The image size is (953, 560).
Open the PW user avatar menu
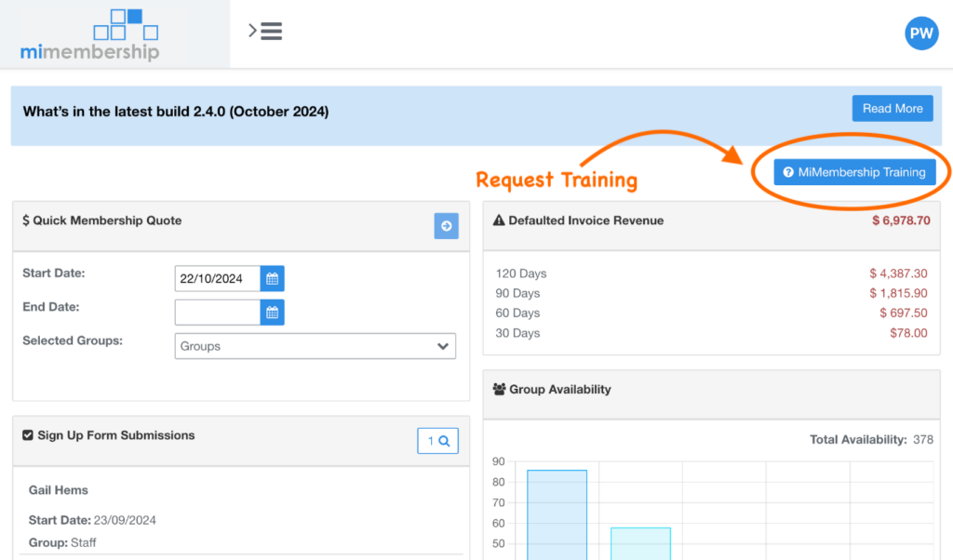[x=920, y=33]
